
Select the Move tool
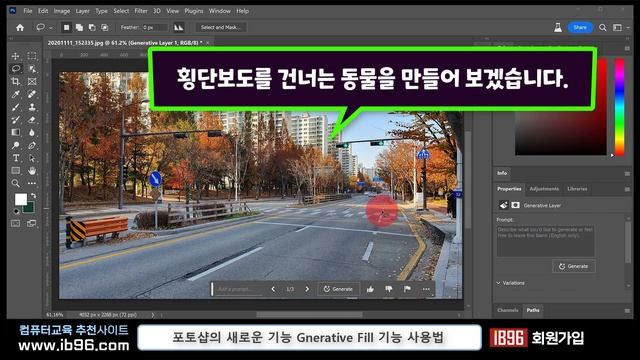click(16, 56)
